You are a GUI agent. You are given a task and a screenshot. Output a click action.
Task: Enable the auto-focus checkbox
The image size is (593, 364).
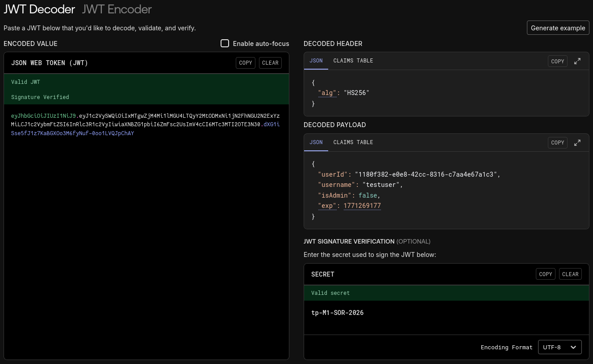tap(225, 43)
